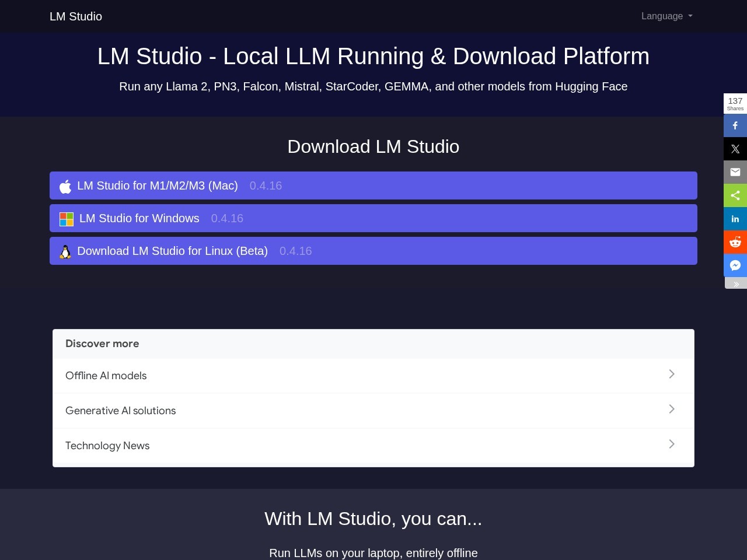
Task: Download LM Studio for Linux Beta
Action: [x=373, y=251]
